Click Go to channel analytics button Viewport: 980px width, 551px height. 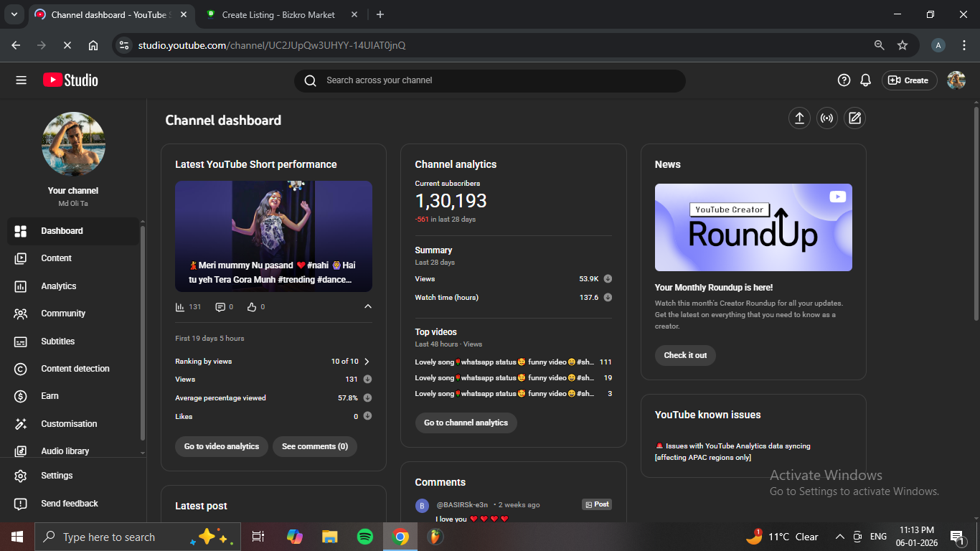tap(466, 423)
